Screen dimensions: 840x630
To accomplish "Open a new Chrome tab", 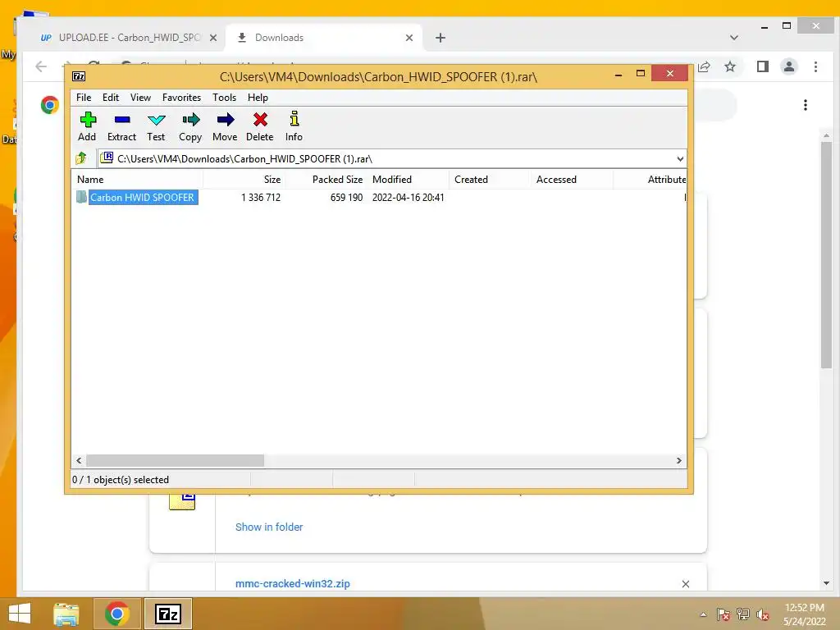I will click(x=441, y=38).
